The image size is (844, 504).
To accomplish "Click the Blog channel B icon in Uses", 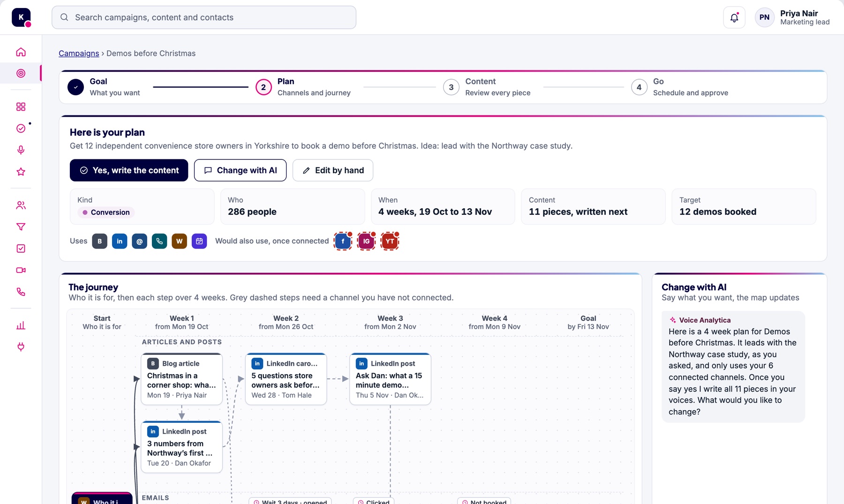I will (99, 241).
